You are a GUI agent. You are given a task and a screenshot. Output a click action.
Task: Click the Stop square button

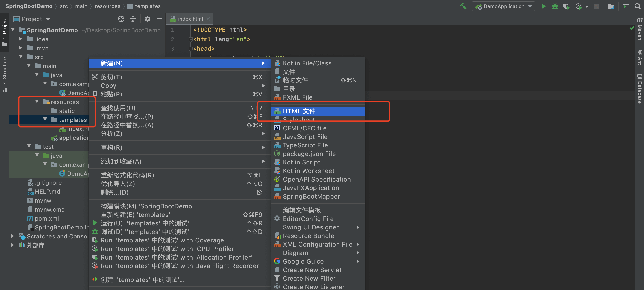[x=597, y=6]
